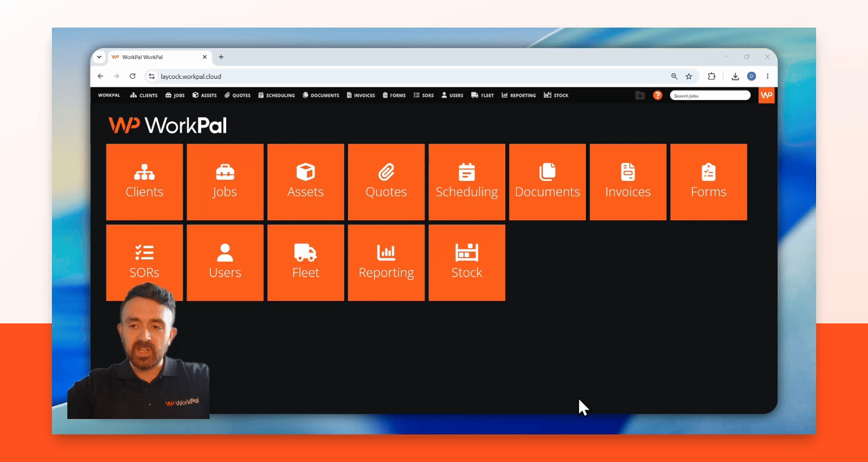Open the large orange Assets tile
The height and width of the screenshot is (462, 868).
[x=306, y=182]
